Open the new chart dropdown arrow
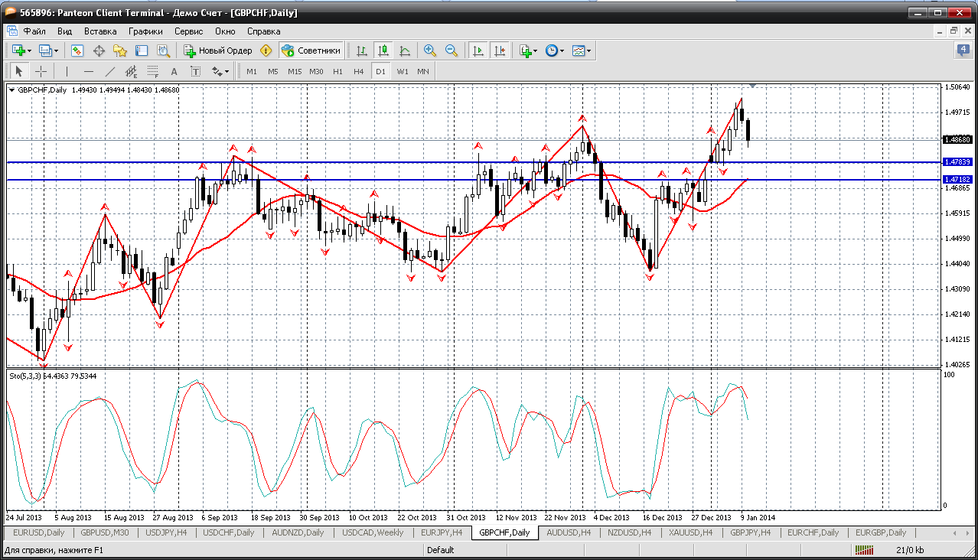 coord(30,50)
